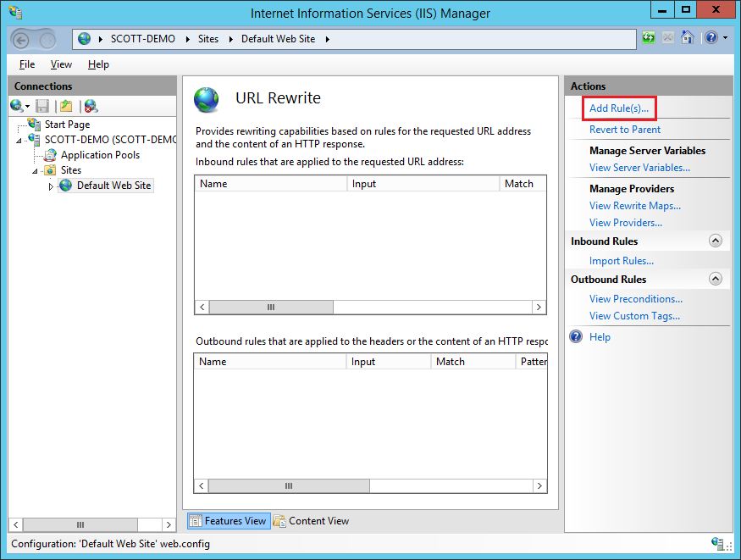Open View Custom Tags... link
741x560 pixels.
[634, 316]
